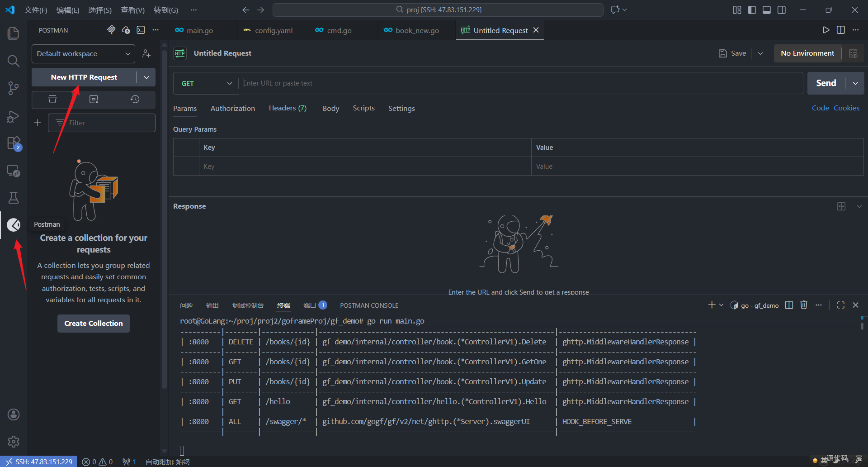The width and height of the screenshot is (868, 467).
Task: Open the Manage gear icon
Action: click(x=14, y=441)
